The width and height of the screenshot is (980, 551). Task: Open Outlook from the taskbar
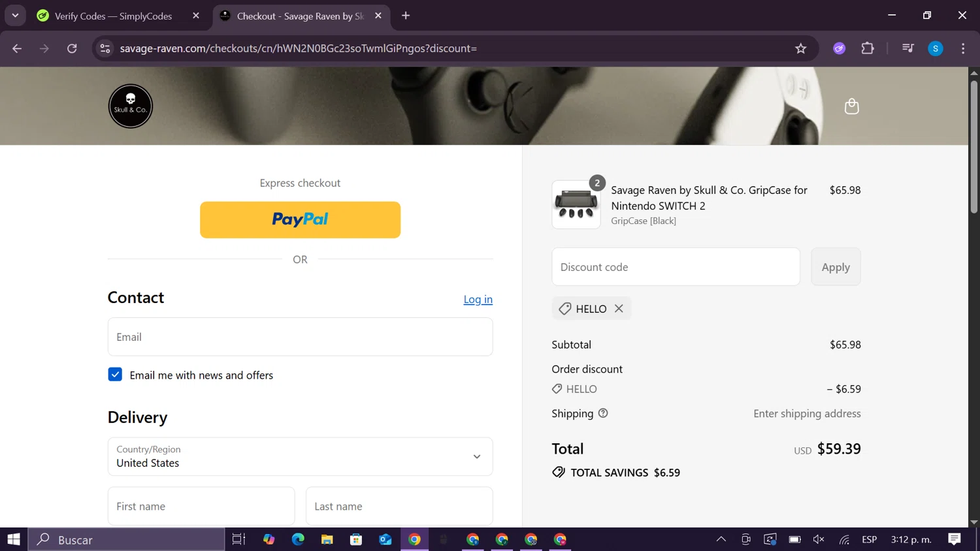coord(385,539)
